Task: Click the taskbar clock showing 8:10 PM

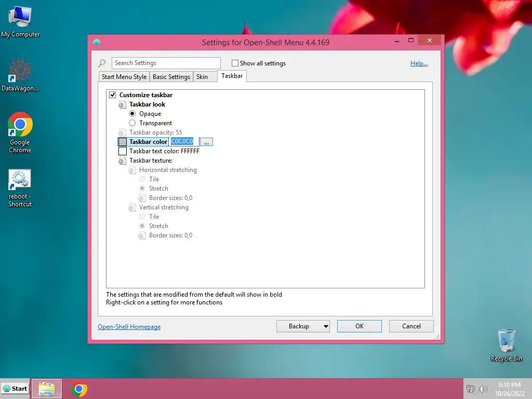Action: [x=510, y=389]
